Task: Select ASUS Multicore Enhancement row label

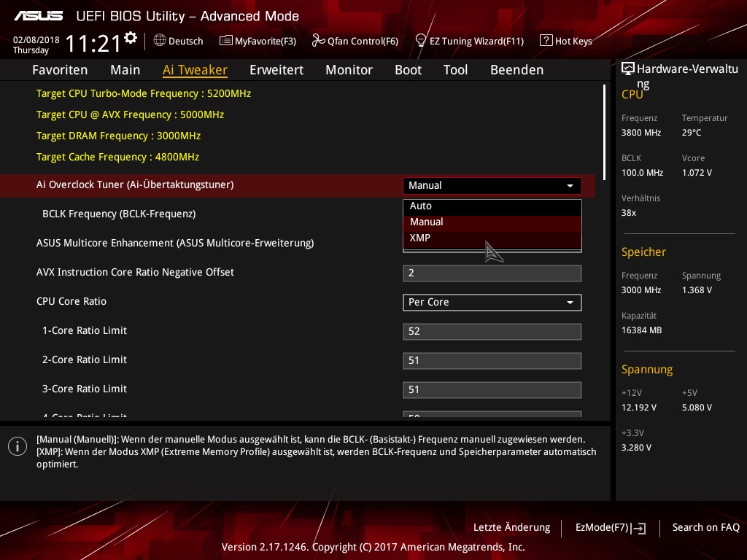Action: pyautogui.click(x=175, y=243)
